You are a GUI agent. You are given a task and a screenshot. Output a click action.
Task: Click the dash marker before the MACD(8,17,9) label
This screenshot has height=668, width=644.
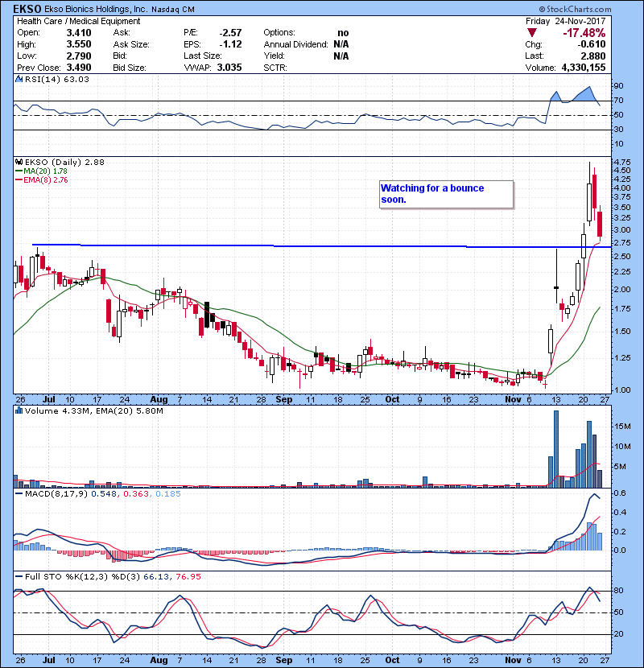[x=19, y=494]
